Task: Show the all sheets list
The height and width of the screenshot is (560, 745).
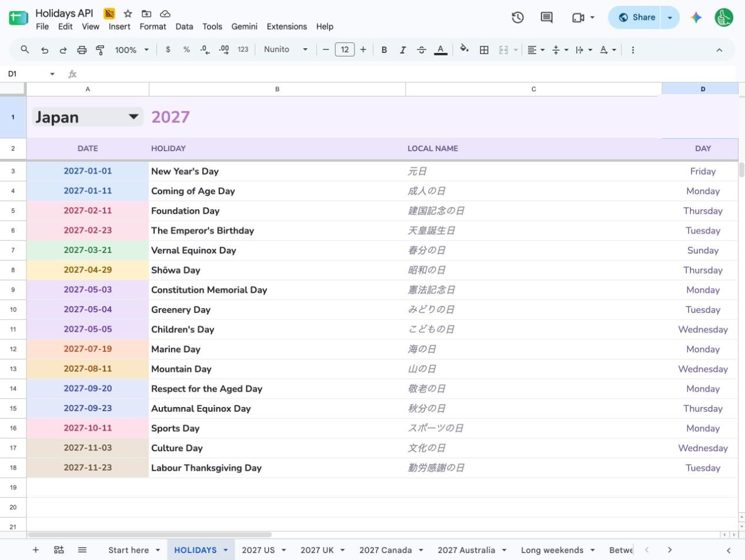Action: point(82,549)
